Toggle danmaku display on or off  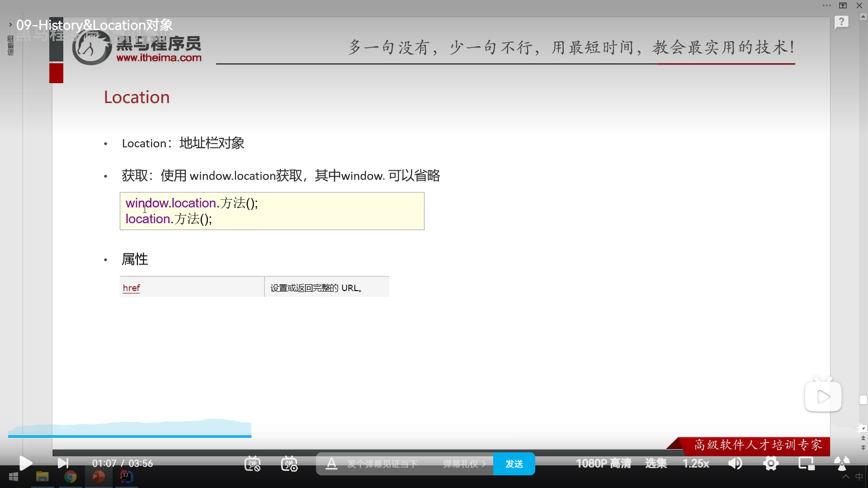click(252, 464)
